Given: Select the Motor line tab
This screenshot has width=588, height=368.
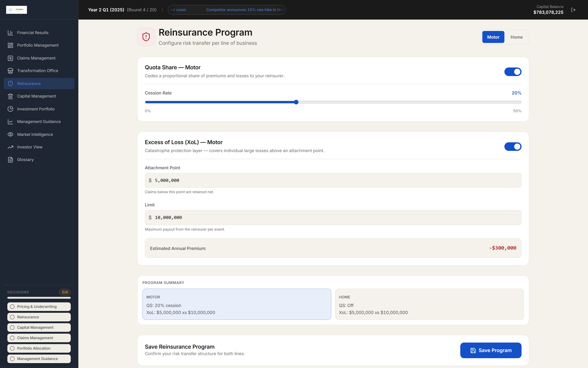Looking at the screenshot, I should pyautogui.click(x=493, y=37).
